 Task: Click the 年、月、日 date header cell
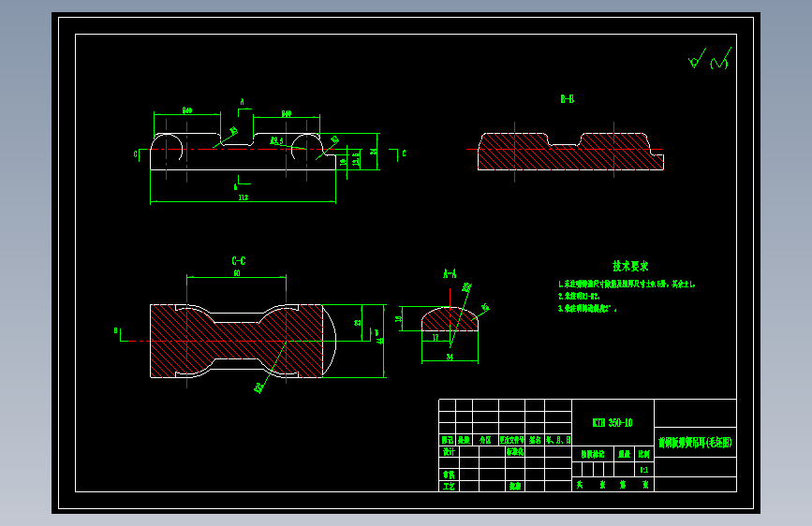click(558, 440)
